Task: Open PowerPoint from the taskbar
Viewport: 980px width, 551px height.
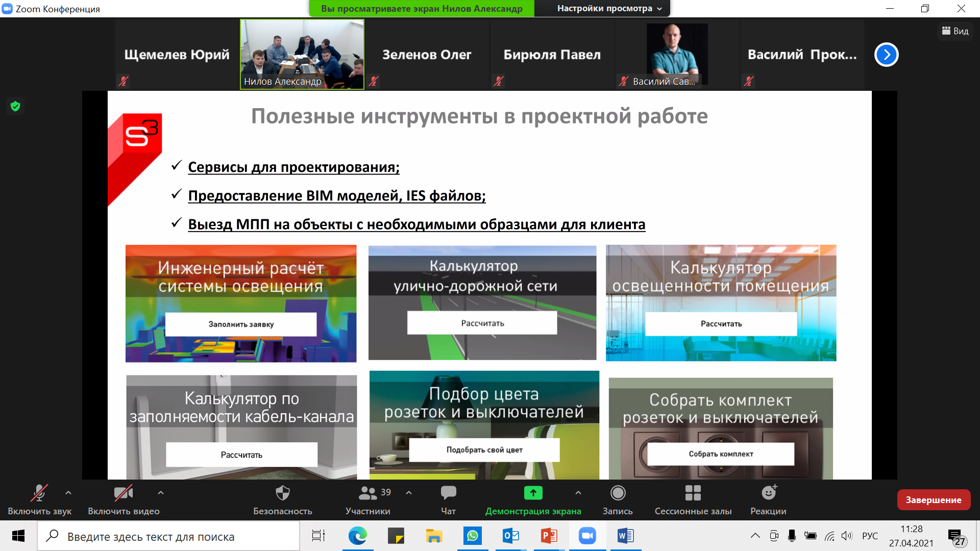Action: click(549, 536)
